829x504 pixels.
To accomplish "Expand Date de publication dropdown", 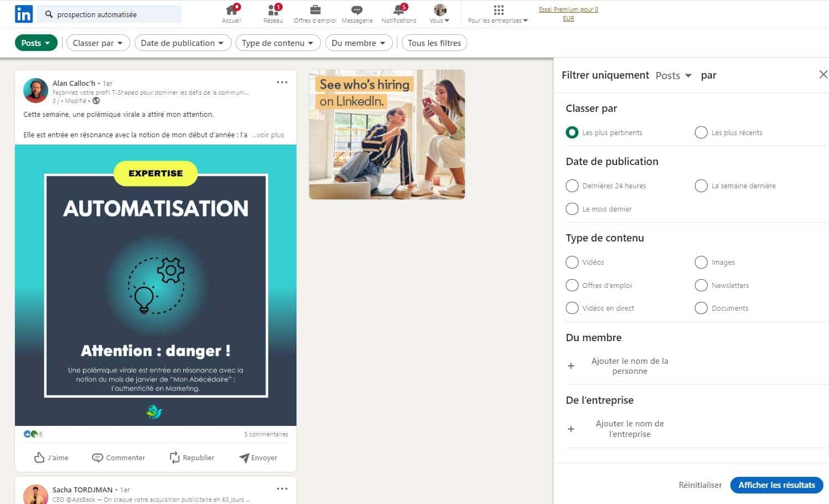I will click(x=183, y=43).
